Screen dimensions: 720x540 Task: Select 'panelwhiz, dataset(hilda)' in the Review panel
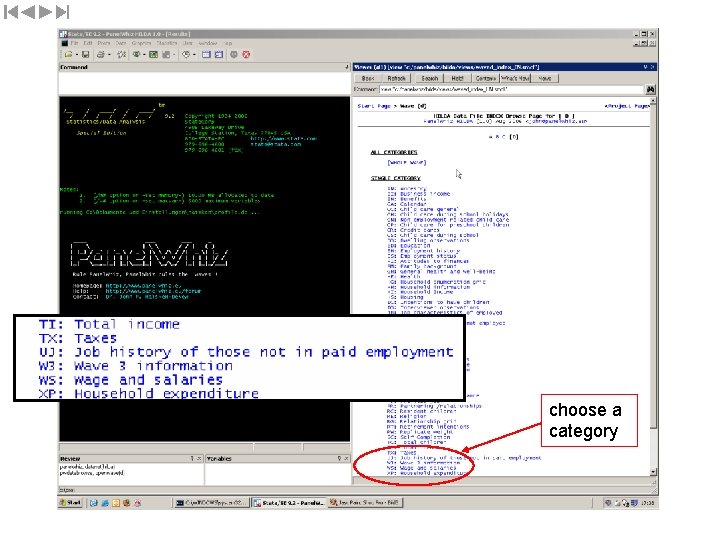point(87,467)
